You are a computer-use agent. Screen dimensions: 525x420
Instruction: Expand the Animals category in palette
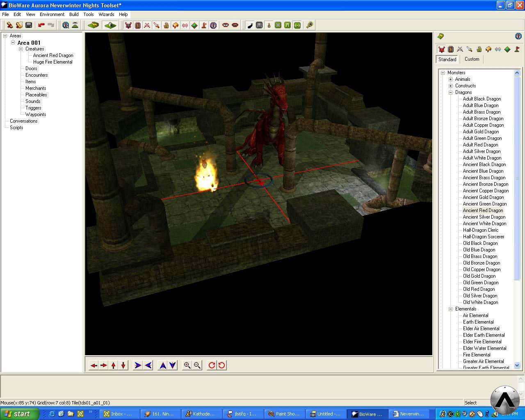click(450, 79)
